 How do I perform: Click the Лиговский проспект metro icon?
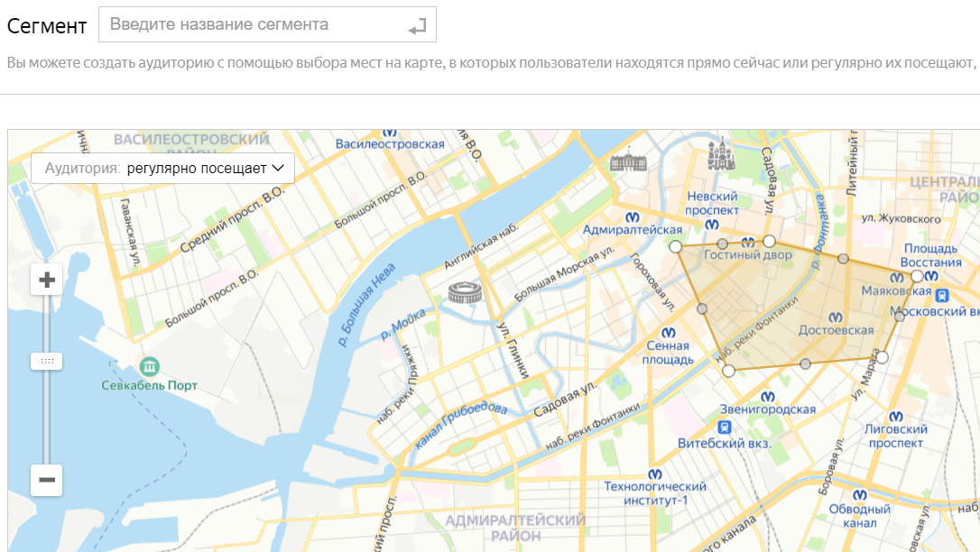click(895, 417)
